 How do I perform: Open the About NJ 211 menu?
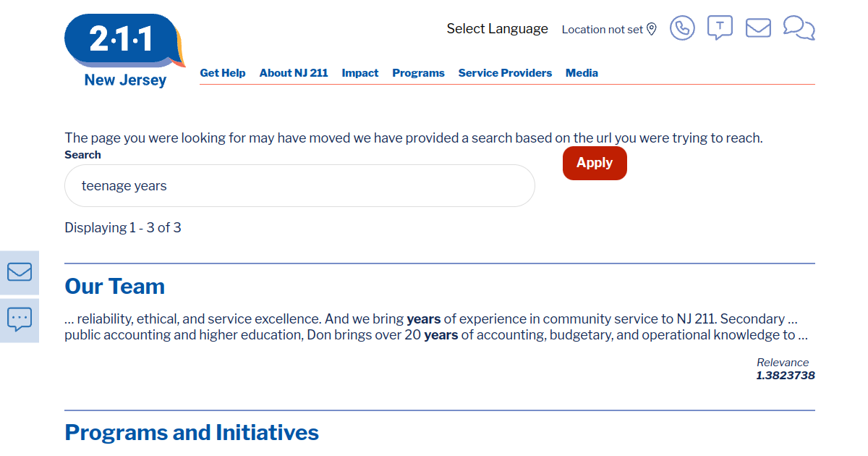pyautogui.click(x=294, y=73)
